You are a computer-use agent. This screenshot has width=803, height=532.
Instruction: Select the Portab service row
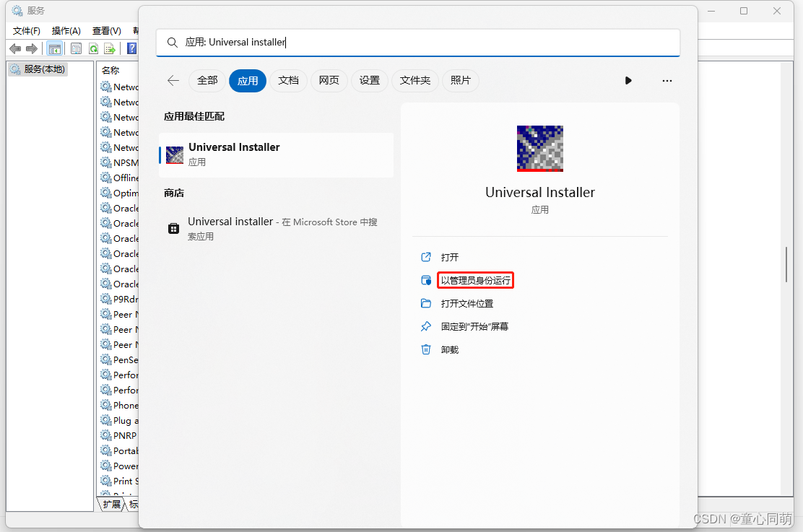pos(119,451)
